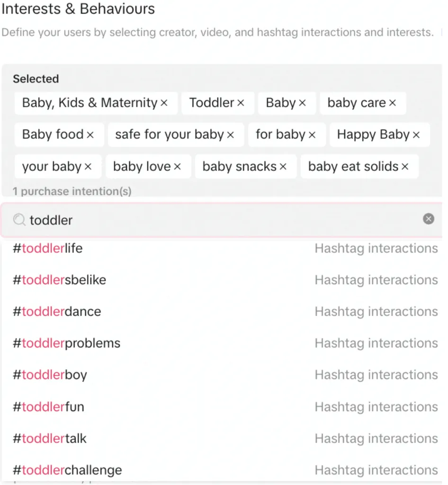Select the #toddlerdance hashtag option
This screenshot has width=448, height=485.
point(57,312)
